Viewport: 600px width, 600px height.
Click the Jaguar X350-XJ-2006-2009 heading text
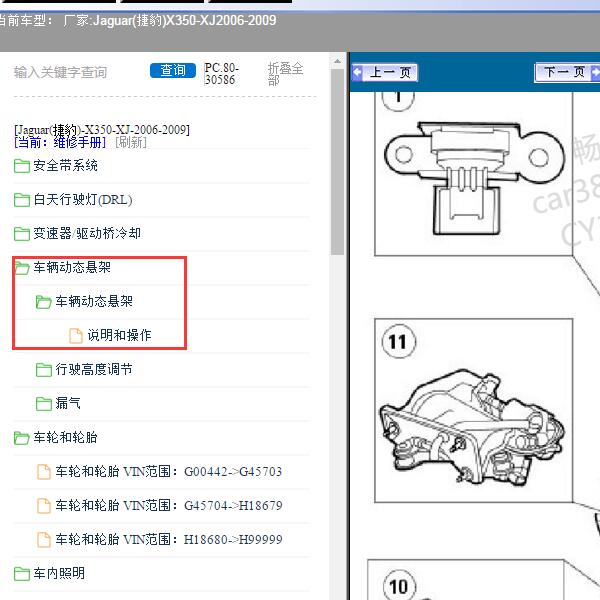pos(102,130)
